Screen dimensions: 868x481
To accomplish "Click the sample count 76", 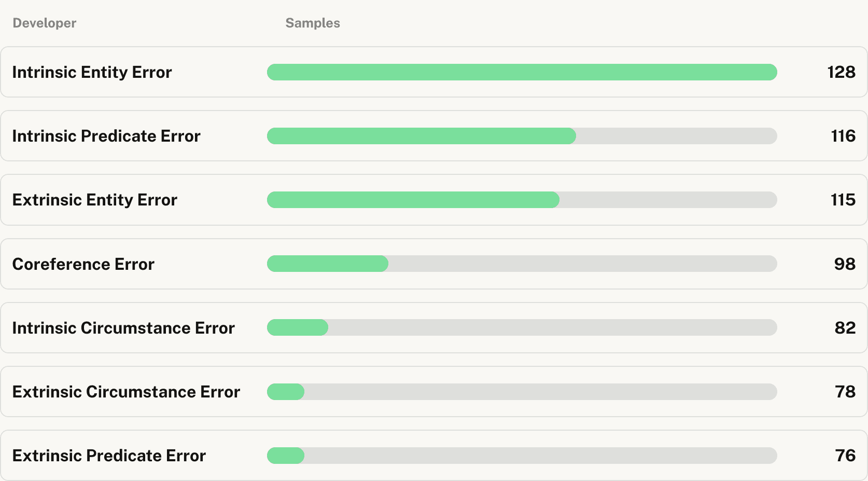I will 845,456.
